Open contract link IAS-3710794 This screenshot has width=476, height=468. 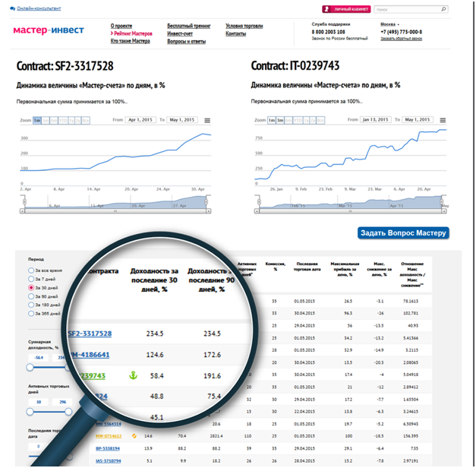click(109, 460)
